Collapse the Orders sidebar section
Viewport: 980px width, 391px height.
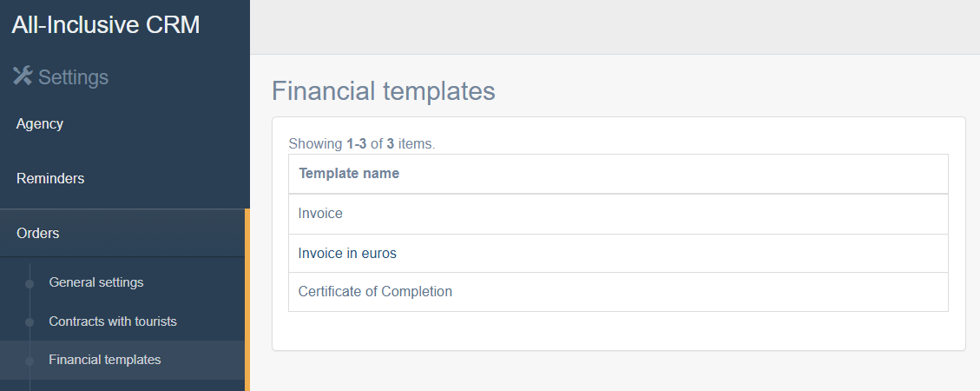[38, 233]
